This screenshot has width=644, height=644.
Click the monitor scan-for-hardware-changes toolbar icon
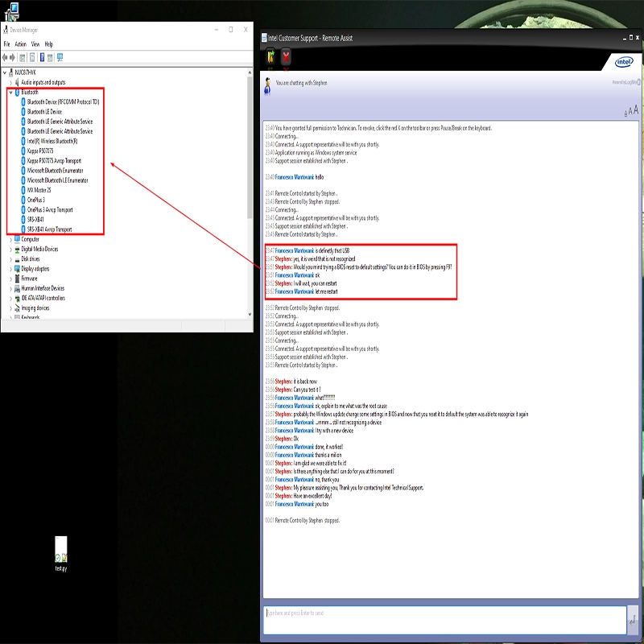[60, 57]
